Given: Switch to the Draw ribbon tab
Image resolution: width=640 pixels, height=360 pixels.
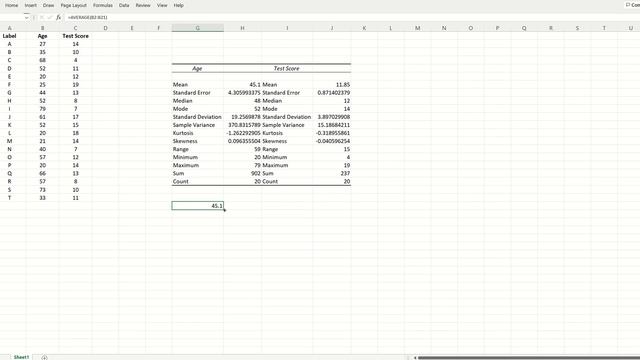Looking at the screenshot, I should click(49, 5).
